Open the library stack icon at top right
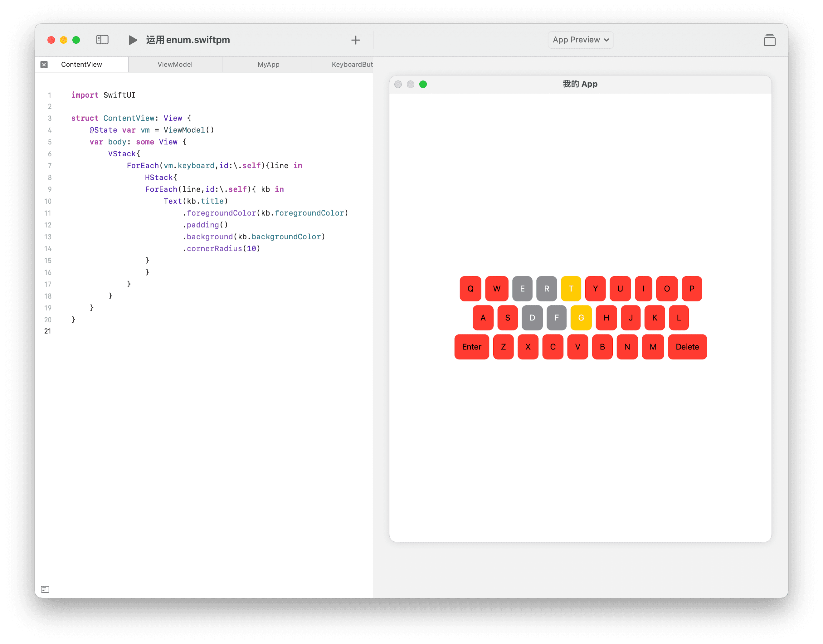823x644 pixels. pos(769,40)
